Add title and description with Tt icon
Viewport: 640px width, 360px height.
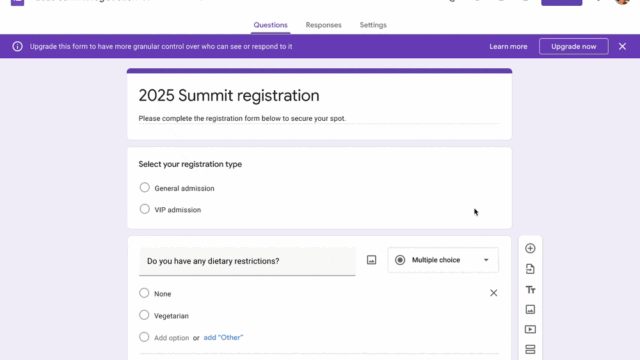coord(530,290)
